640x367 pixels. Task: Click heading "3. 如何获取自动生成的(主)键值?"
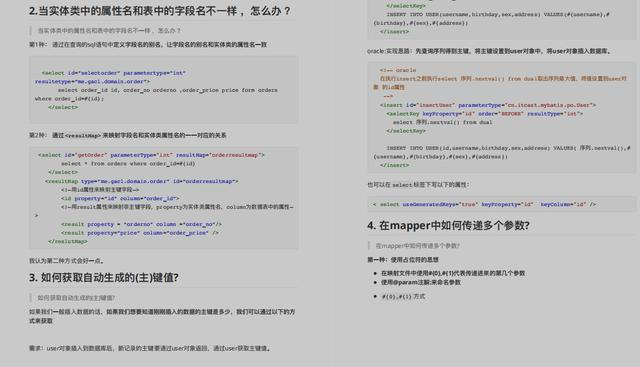point(104,278)
